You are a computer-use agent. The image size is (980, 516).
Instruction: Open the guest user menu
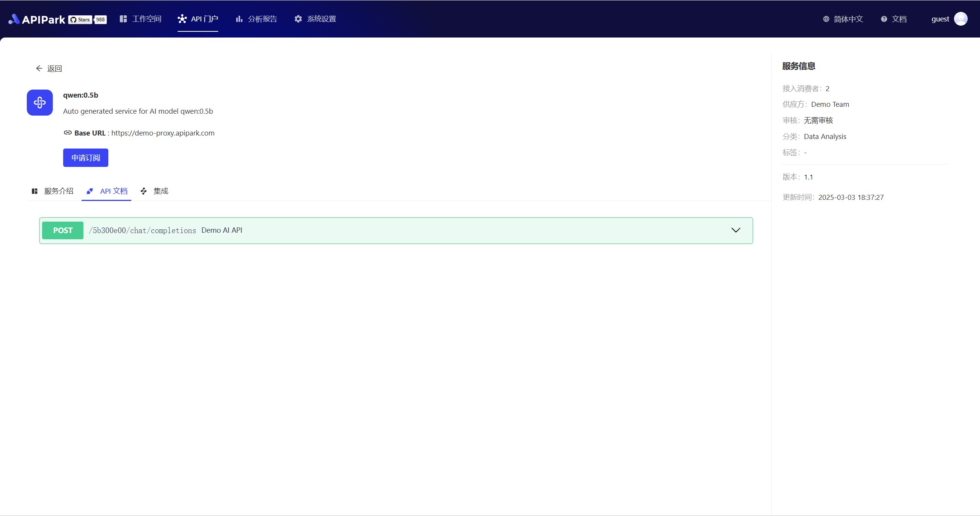940,19
